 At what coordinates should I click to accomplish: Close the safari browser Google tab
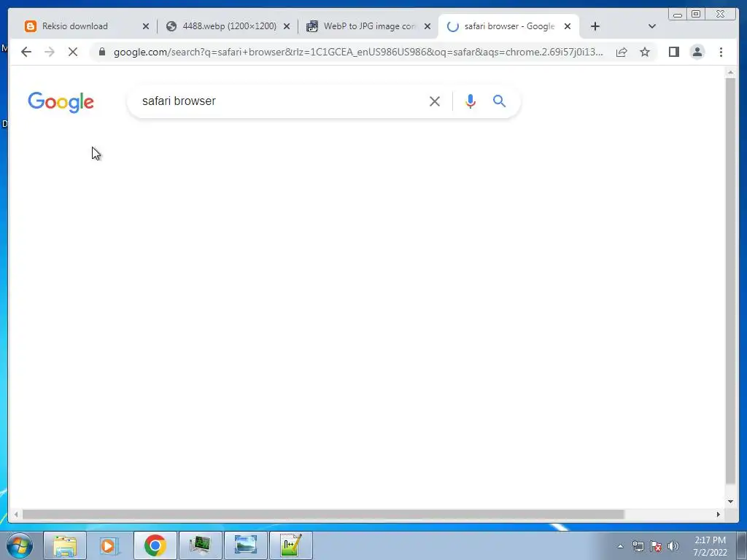click(x=568, y=27)
